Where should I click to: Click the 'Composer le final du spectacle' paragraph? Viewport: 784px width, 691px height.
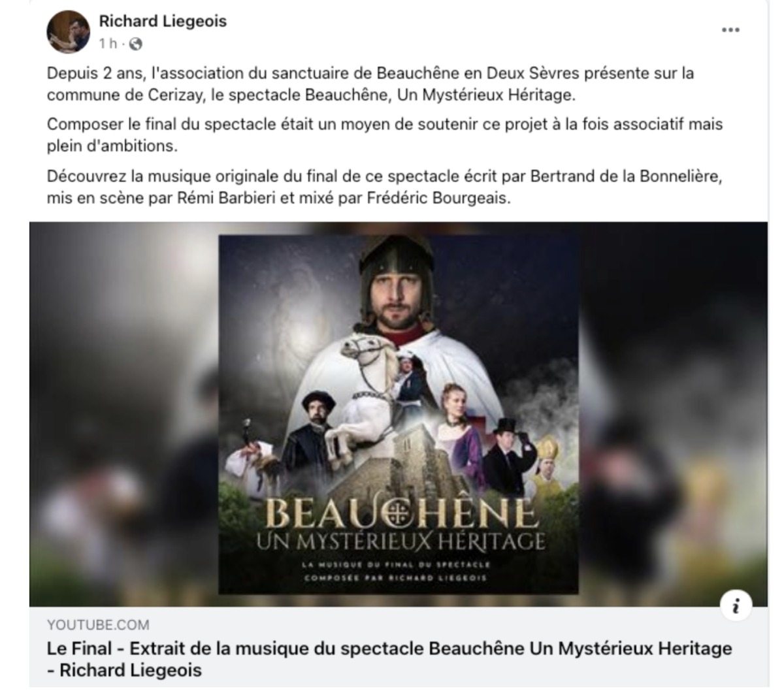pos(385,135)
